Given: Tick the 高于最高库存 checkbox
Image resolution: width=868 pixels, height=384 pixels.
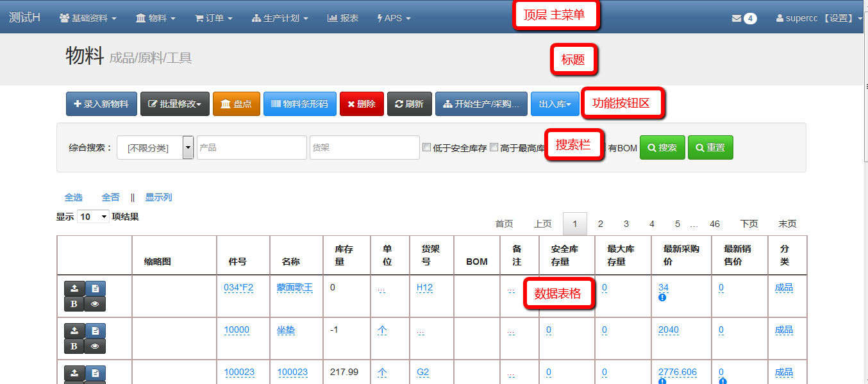Looking at the screenshot, I should pos(494,147).
